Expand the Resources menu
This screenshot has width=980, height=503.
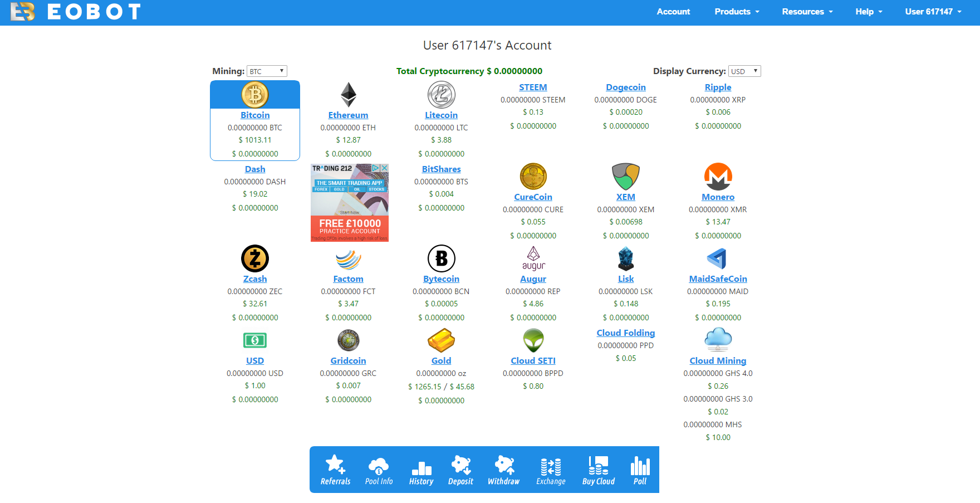pyautogui.click(x=807, y=12)
